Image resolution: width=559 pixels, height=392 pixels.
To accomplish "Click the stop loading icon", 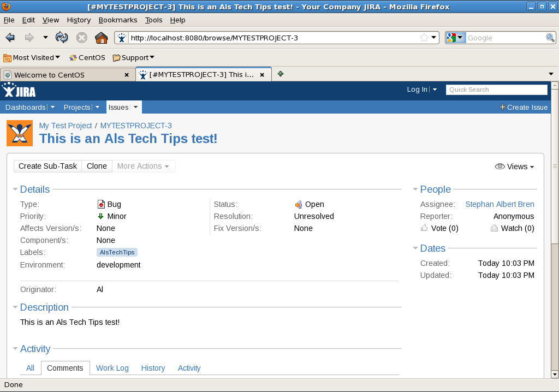I will pyautogui.click(x=82, y=38).
